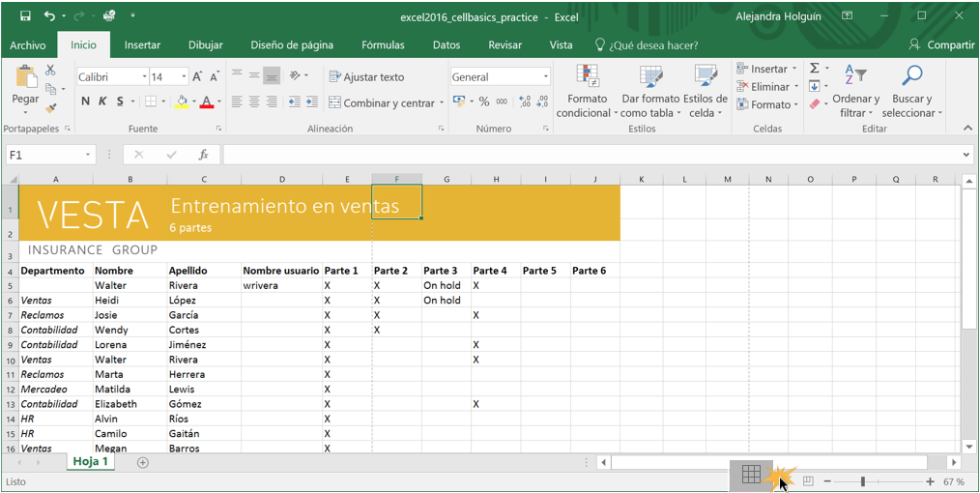Click the zoom slider in status bar
The width and height of the screenshot is (980, 493).
click(863, 481)
